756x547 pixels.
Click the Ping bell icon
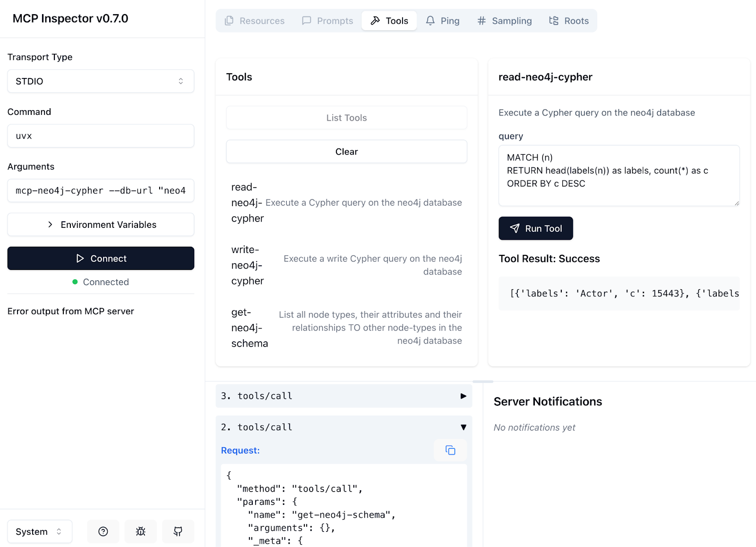click(x=430, y=20)
